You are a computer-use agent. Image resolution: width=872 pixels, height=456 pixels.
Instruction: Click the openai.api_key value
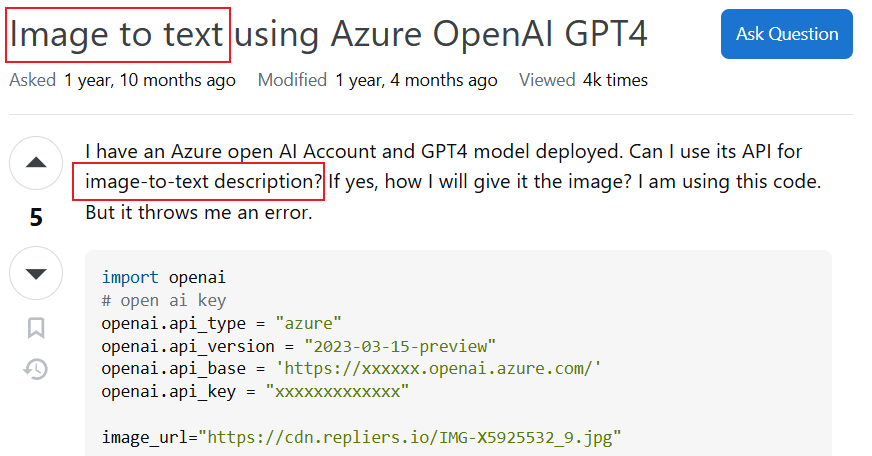pyautogui.click(x=337, y=392)
